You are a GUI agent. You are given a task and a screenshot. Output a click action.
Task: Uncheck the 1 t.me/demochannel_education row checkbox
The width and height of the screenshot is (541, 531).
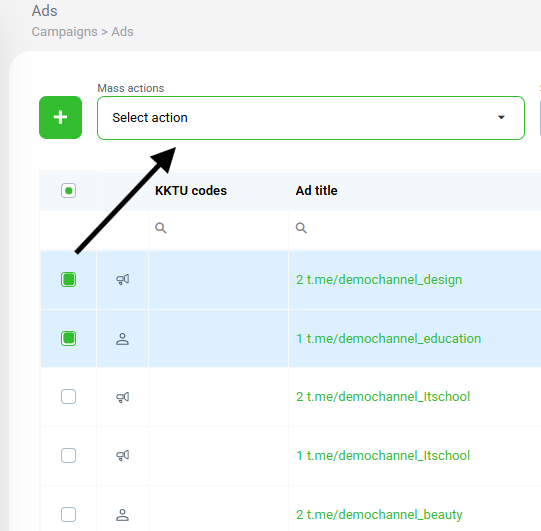click(68, 338)
